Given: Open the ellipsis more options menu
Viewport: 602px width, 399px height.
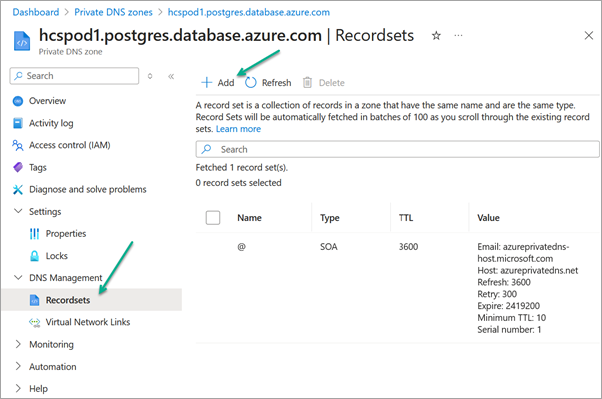Looking at the screenshot, I should click(x=458, y=35).
